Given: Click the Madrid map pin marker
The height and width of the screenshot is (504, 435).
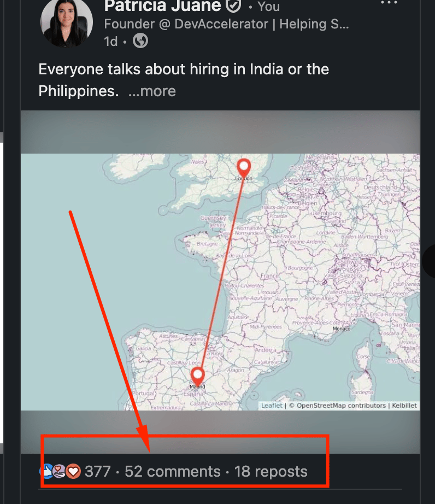Looking at the screenshot, I should coord(197,375).
